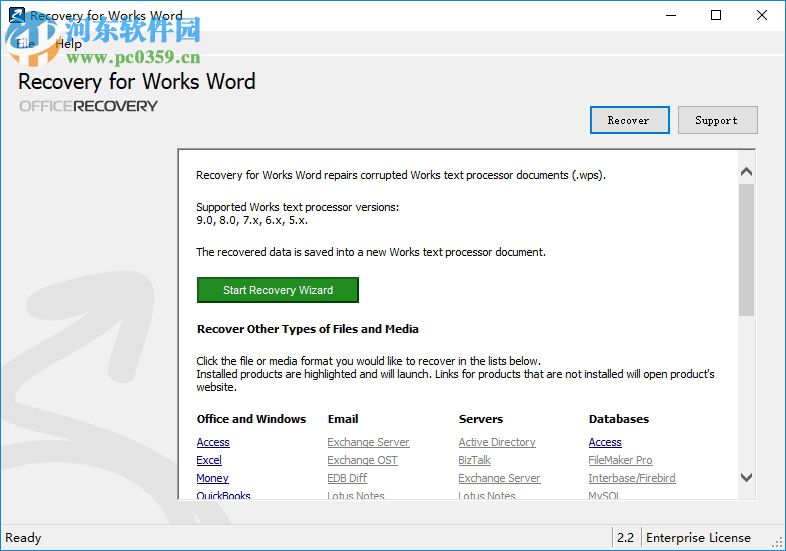This screenshot has width=786, height=551.
Task: Click scrollbar down arrow
Action: click(x=746, y=477)
